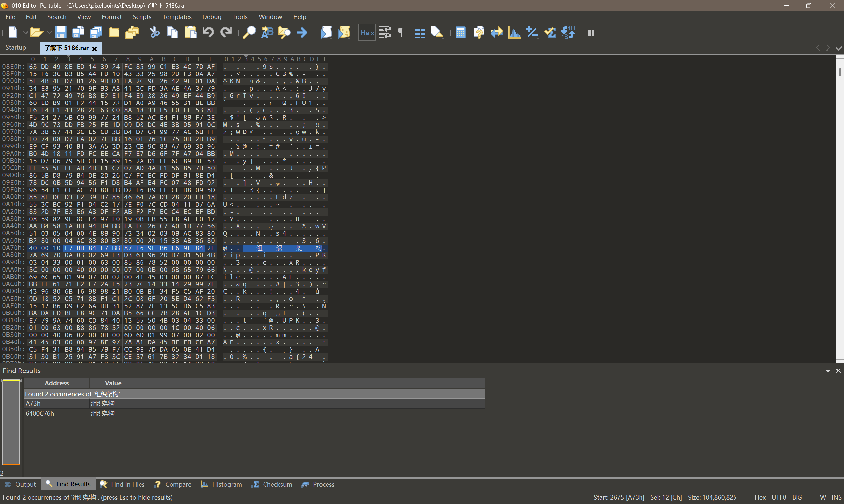The height and width of the screenshot is (504, 844).
Task: Open the Calculator tool icon
Action: (460, 33)
